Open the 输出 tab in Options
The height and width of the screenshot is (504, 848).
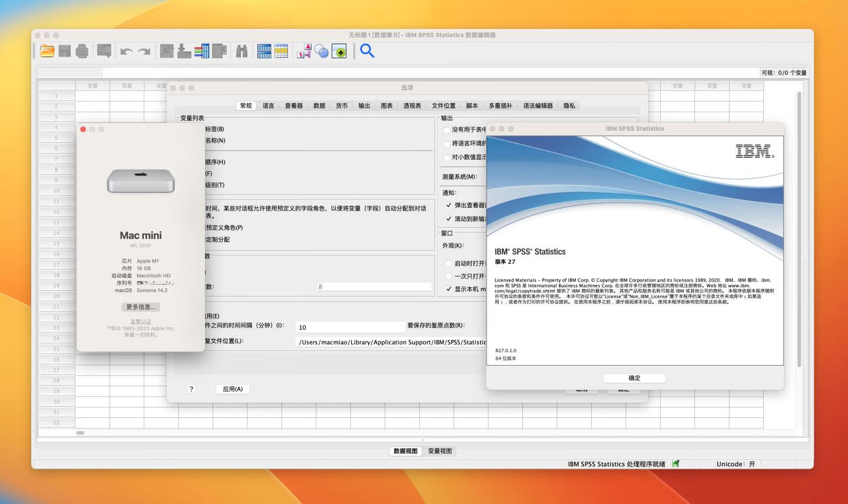tap(365, 105)
